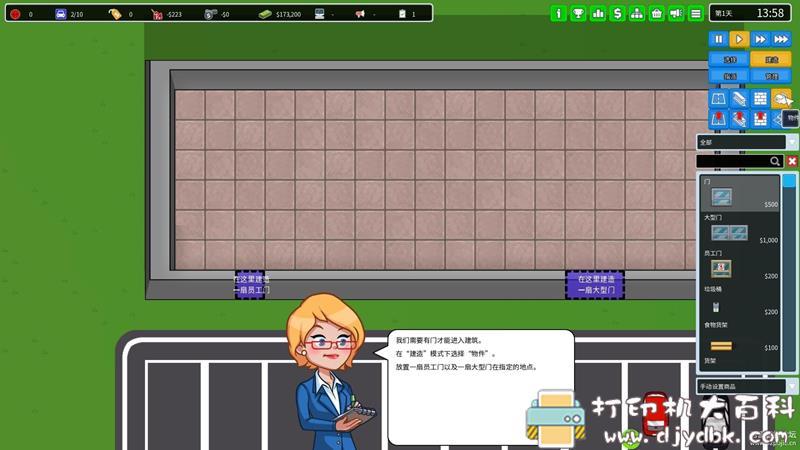The image size is (800, 450).
Task: Click the price tag counter icon
Action: pyautogui.click(x=115, y=14)
